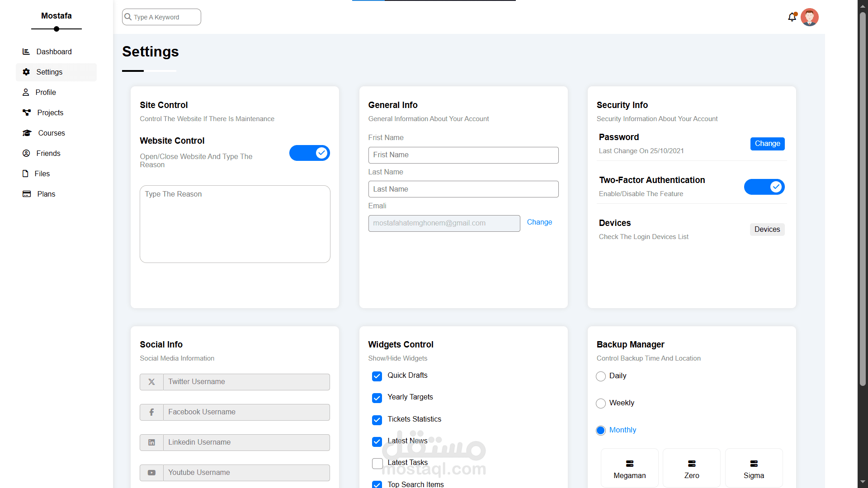Open the Profile menu item

coord(46,92)
